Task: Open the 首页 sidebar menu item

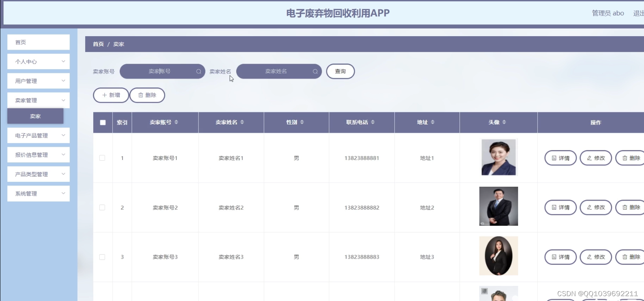Action: [38, 42]
